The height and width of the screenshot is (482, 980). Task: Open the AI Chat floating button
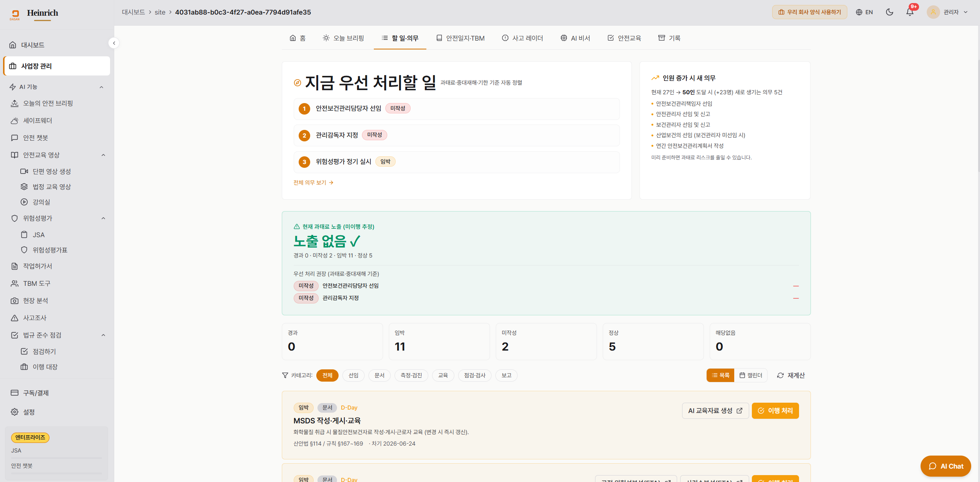pyautogui.click(x=945, y=466)
